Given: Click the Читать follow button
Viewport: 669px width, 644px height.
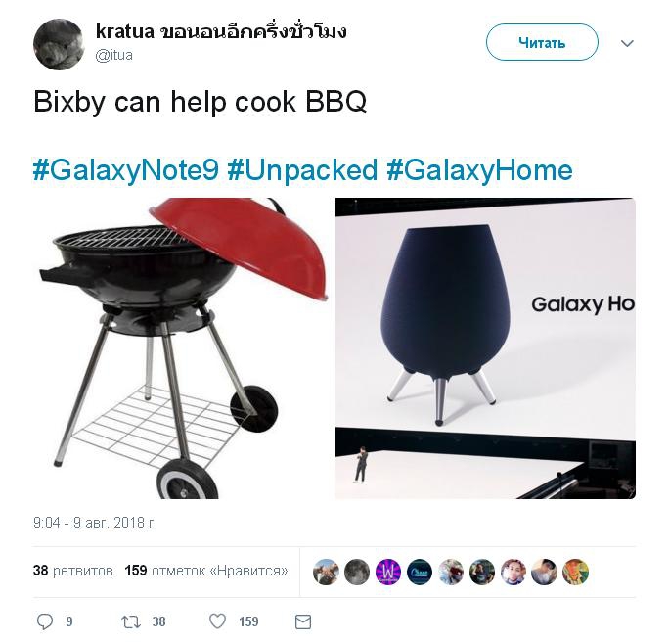Looking at the screenshot, I should point(542,42).
